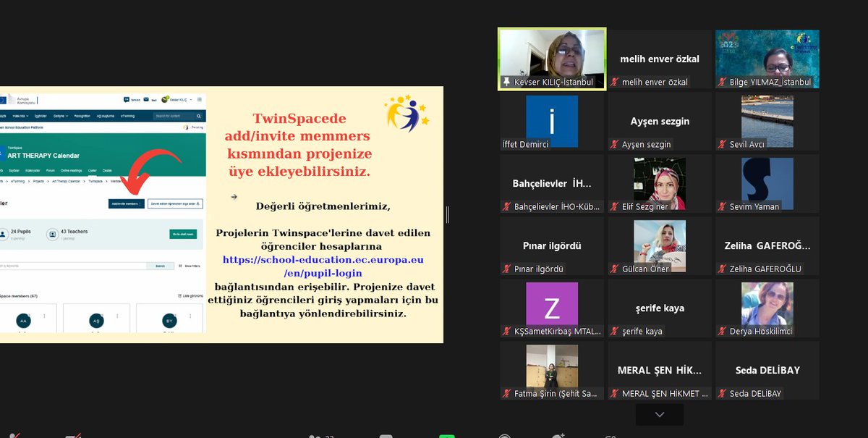Click the Teachers icon beside 43 Teachers

[x=53, y=235]
